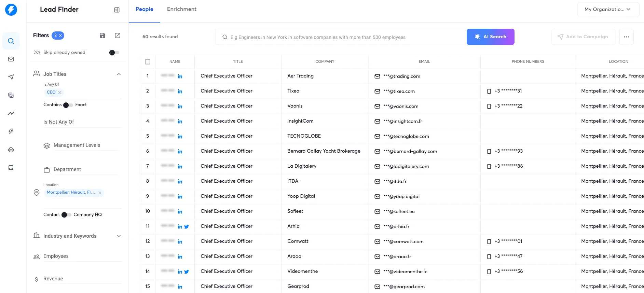Open Twitter profile for Arhia CEO
This screenshot has height=293, width=644.
pyautogui.click(x=187, y=226)
